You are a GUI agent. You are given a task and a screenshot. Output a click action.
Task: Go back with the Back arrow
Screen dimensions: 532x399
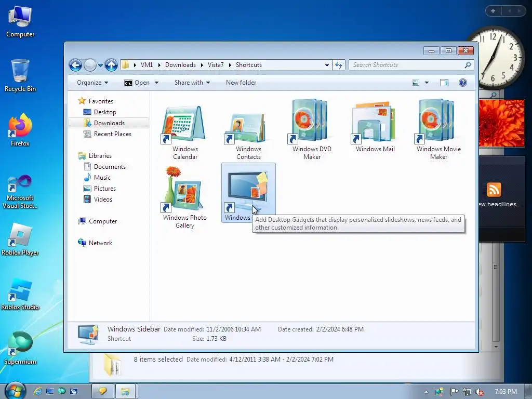coord(75,65)
